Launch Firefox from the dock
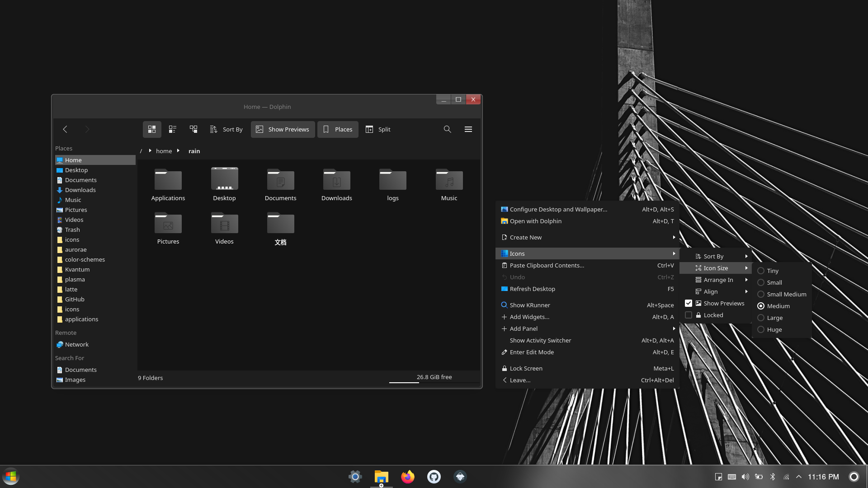 (408, 477)
